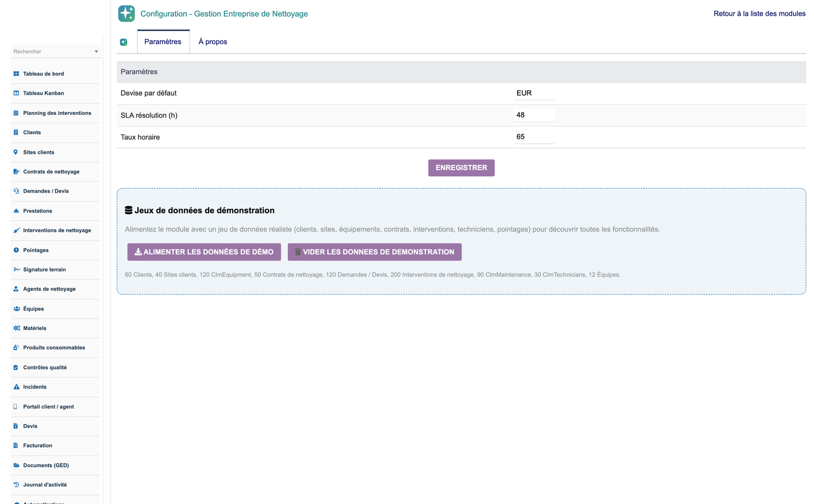Go to Planning des interventions menu

pyautogui.click(x=57, y=113)
